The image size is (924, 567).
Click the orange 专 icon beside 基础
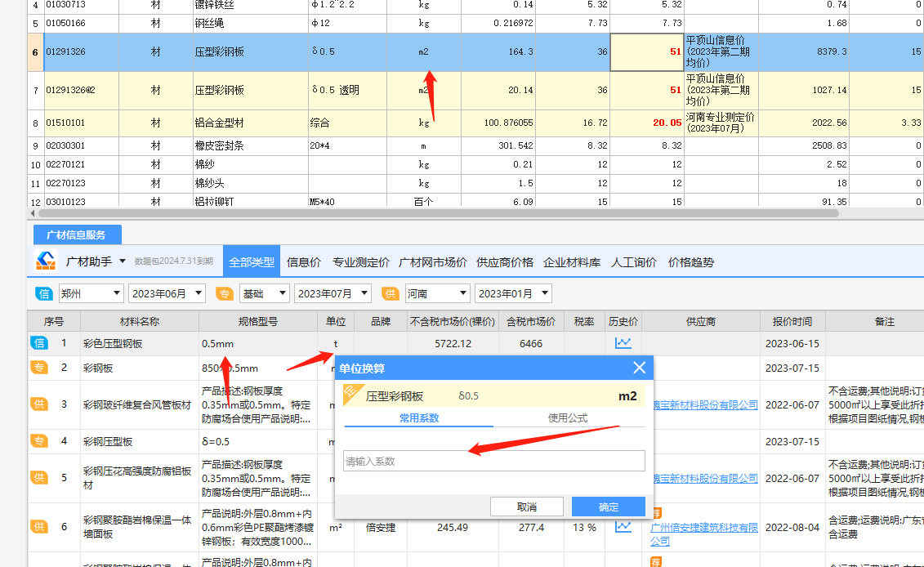(x=224, y=293)
